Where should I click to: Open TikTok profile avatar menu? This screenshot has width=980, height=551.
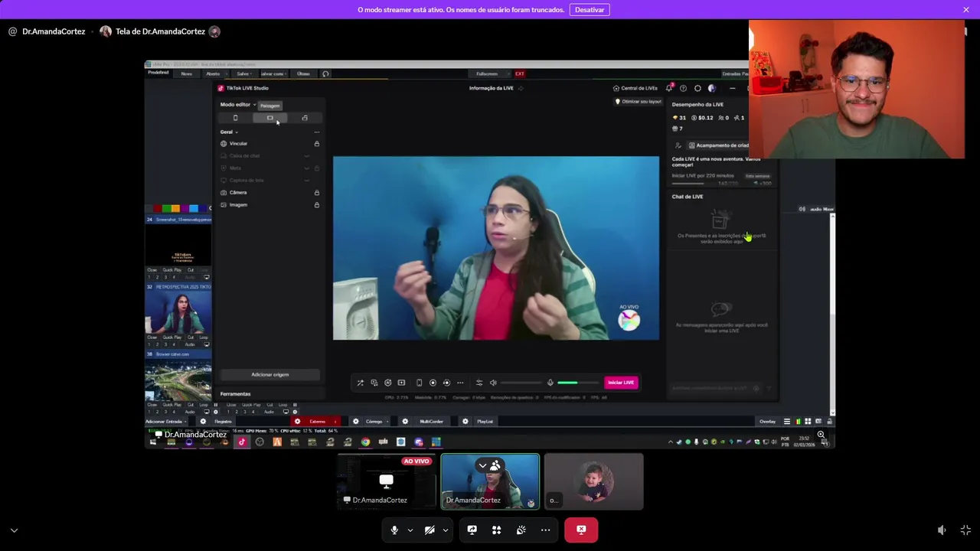coord(711,88)
